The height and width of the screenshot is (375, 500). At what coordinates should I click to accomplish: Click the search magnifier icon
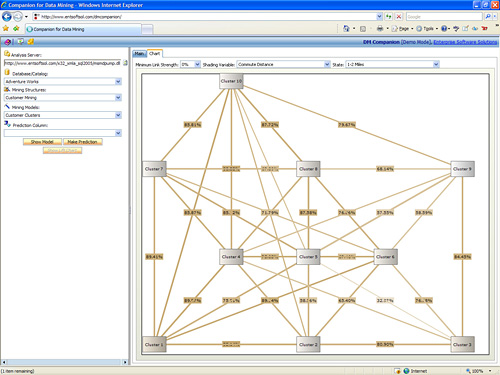[488, 16]
